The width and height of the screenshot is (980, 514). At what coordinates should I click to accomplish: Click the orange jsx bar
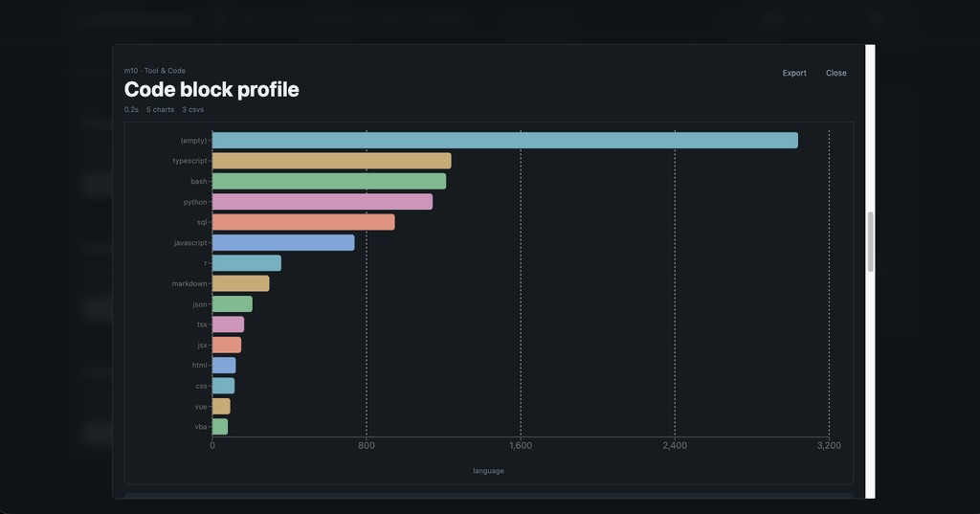click(x=226, y=345)
